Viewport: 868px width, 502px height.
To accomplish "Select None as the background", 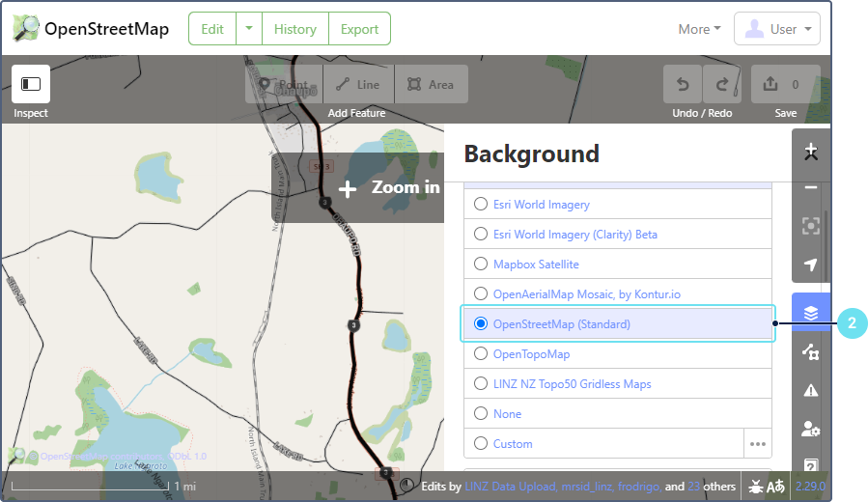I will pyautogui.click(x=480, y=414).
